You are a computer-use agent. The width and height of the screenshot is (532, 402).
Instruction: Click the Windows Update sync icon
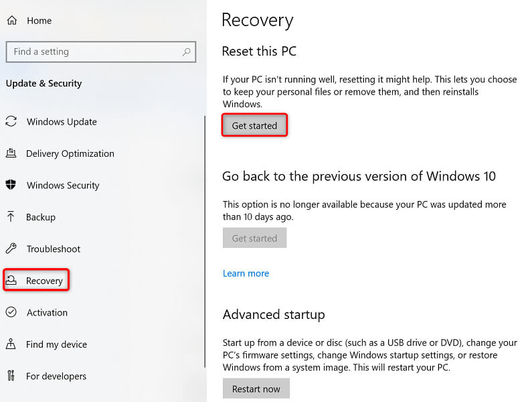click(x=11, y=122)
